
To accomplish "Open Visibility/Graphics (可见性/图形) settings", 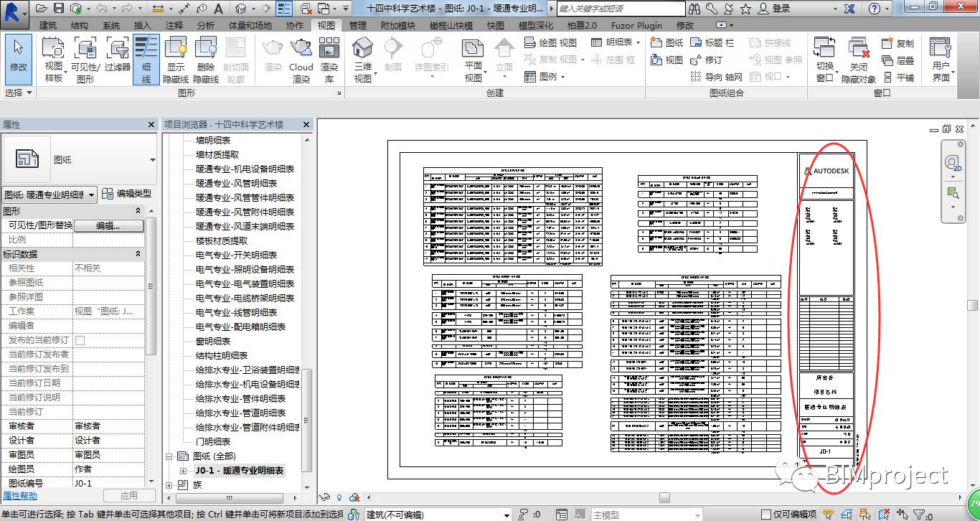I will pyautogui.click(x=85, y=60).
